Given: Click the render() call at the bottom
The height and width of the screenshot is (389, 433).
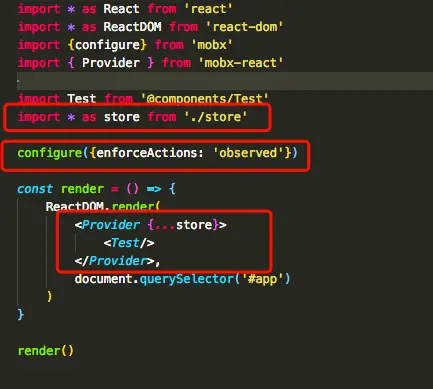Looking at the screenshot, I should click(x=46, y=351).
